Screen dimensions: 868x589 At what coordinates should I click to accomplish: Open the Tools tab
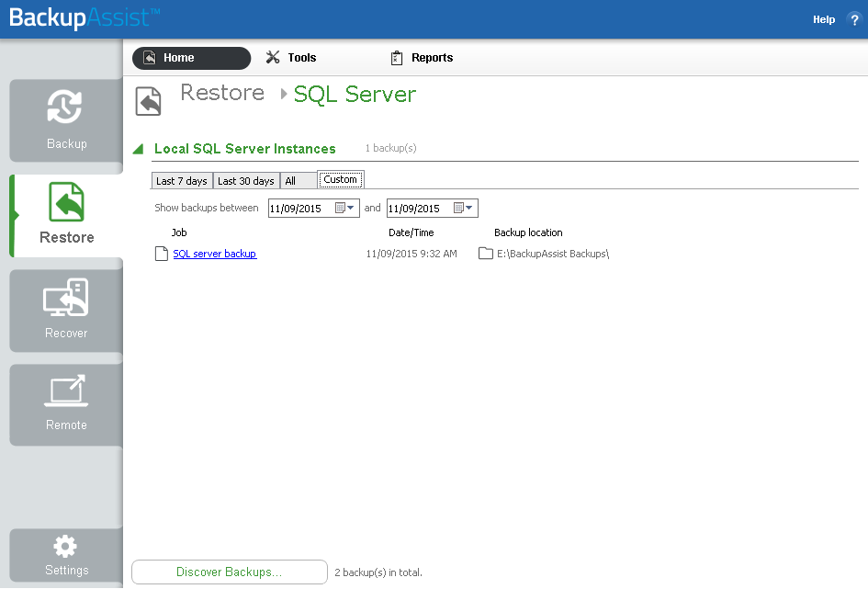point(291,58)
